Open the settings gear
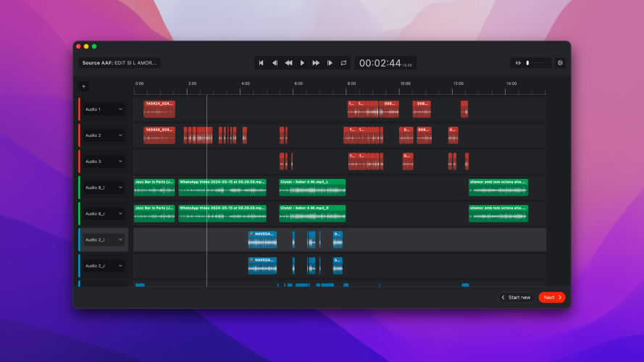 pos(560,63)
